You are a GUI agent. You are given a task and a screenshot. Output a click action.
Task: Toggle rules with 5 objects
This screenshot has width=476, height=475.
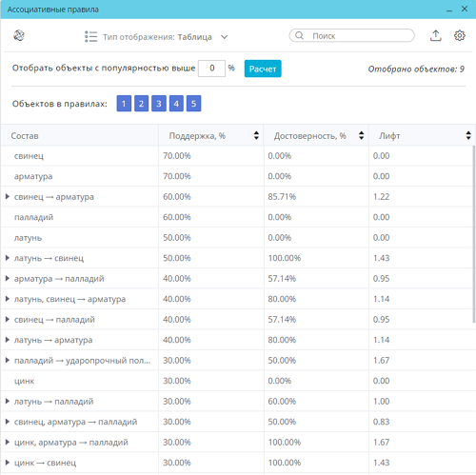tap(193, 104)
